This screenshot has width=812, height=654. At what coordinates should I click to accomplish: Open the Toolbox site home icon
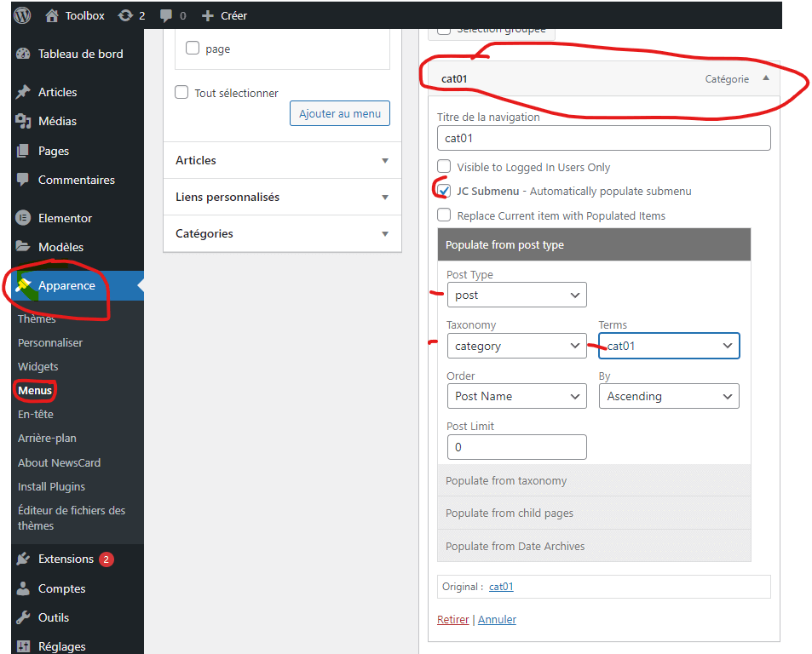53,15
